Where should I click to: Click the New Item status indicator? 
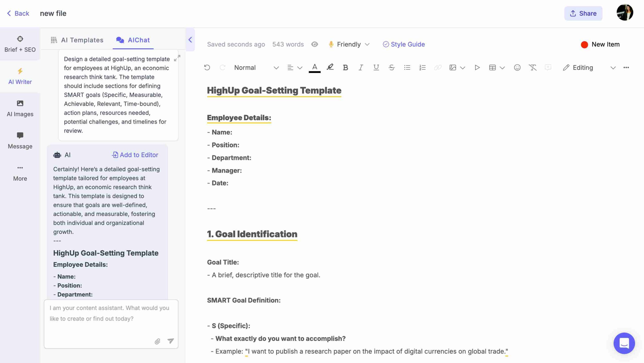pyautogui.click(x=600, y=44)
